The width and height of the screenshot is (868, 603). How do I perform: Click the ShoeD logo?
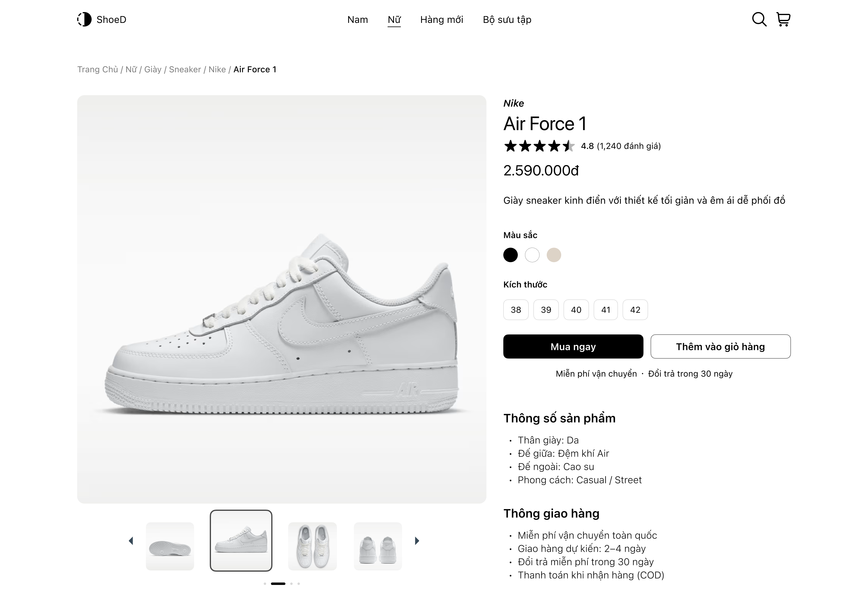click(101, 19)
